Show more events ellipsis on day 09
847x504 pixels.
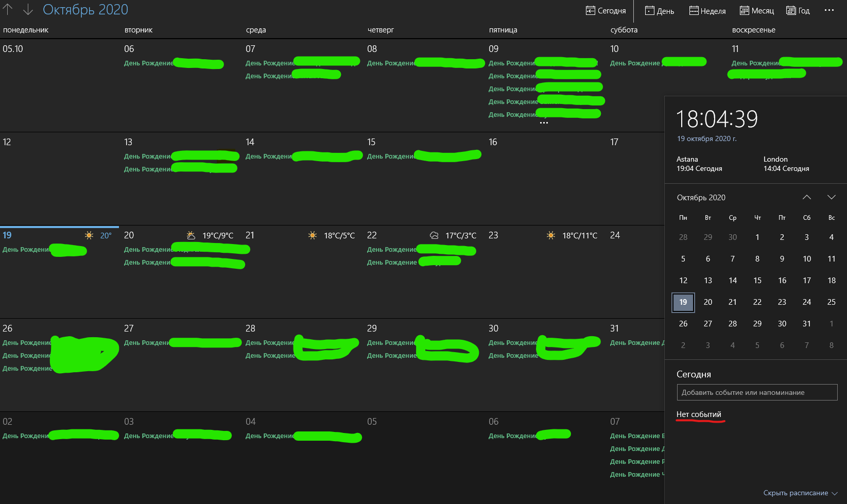pos(544,123)
